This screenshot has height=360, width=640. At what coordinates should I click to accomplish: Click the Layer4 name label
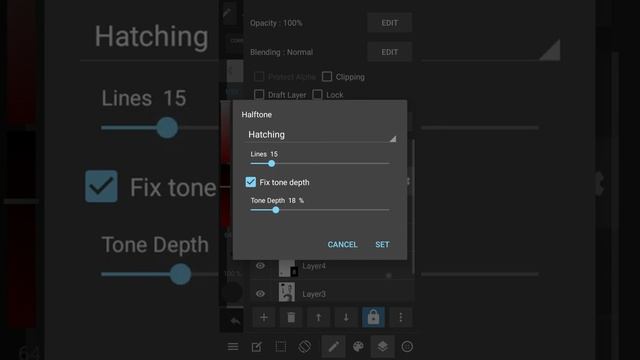point(314,266)
